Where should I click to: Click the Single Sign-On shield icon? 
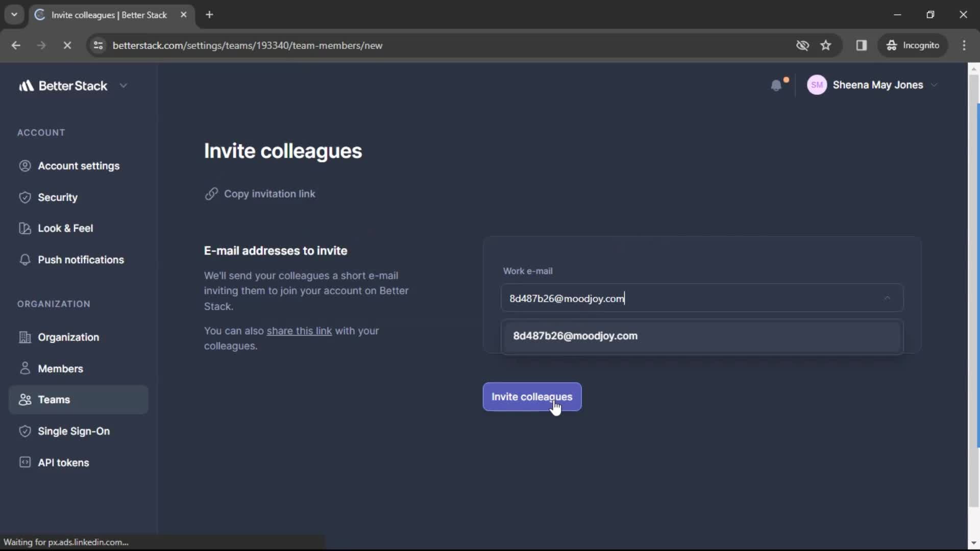click(25, 431)
